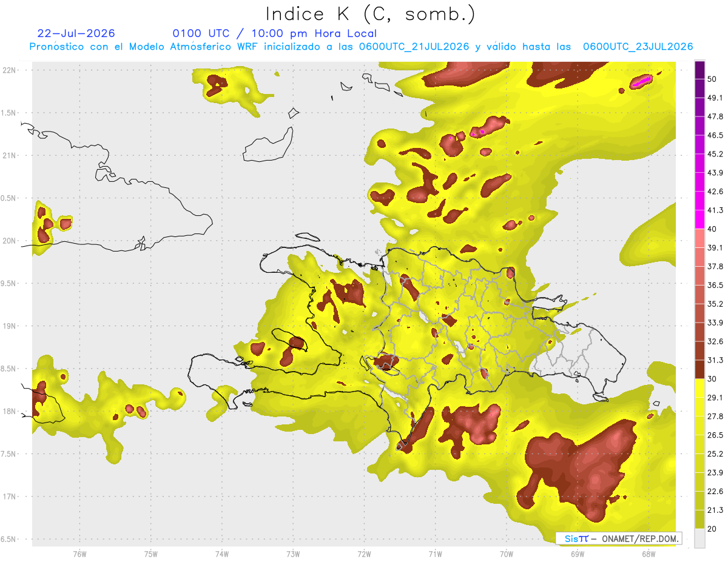The image size is (728, 562).
Task: Click the '17N' latitude axis label
Action: (x=9, y=497)
